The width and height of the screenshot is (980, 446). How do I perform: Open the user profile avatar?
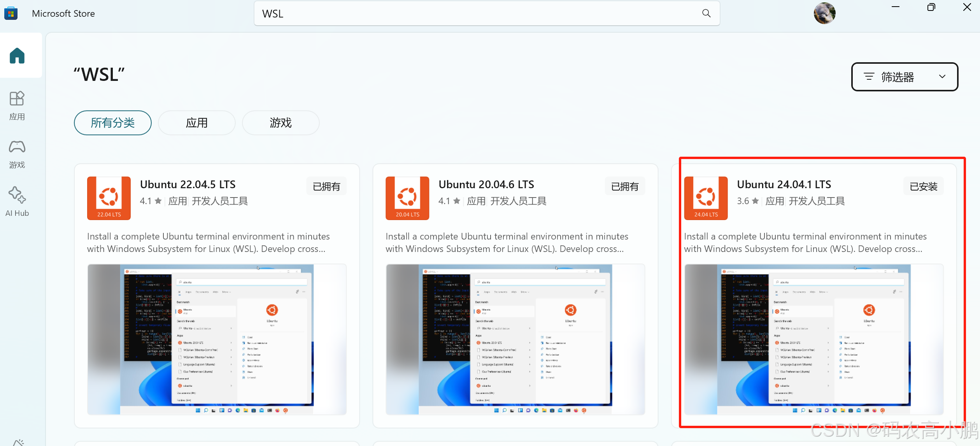click(824, 14)
